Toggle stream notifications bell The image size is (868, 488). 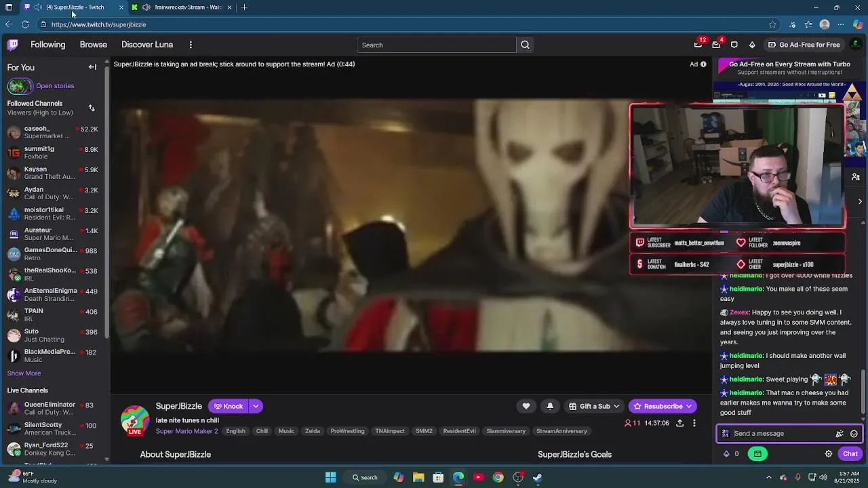[550, 406]
